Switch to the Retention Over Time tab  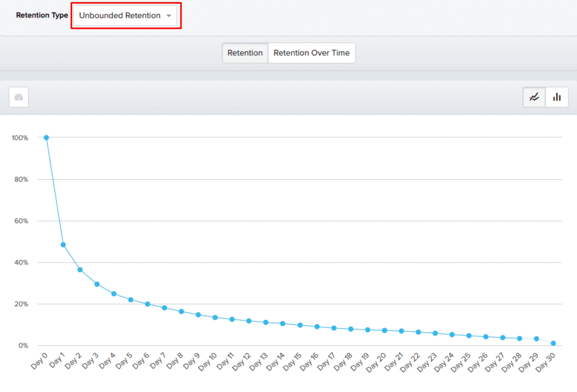(x=312, y=53)
